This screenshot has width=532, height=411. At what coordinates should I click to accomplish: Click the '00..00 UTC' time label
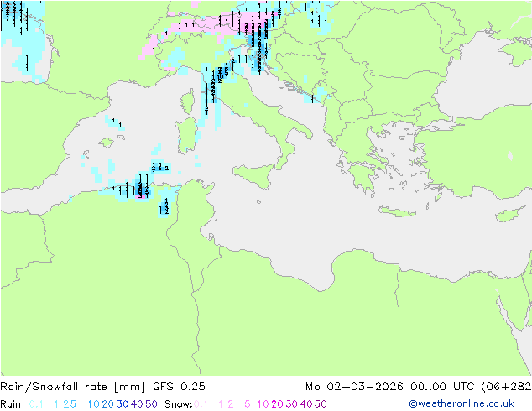click(442, 387)
